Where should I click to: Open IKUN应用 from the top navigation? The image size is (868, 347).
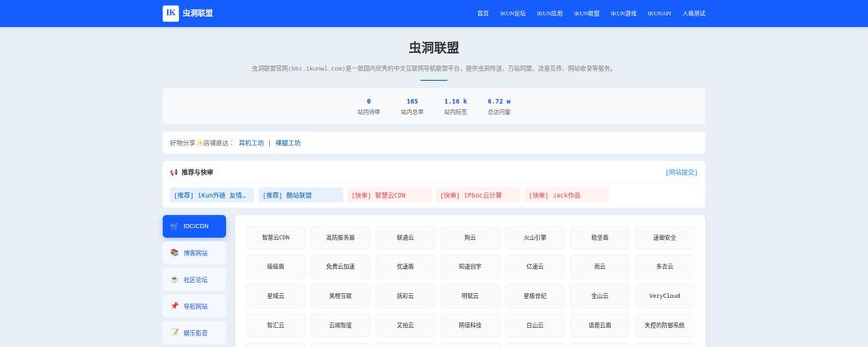[x=550, y=14]
